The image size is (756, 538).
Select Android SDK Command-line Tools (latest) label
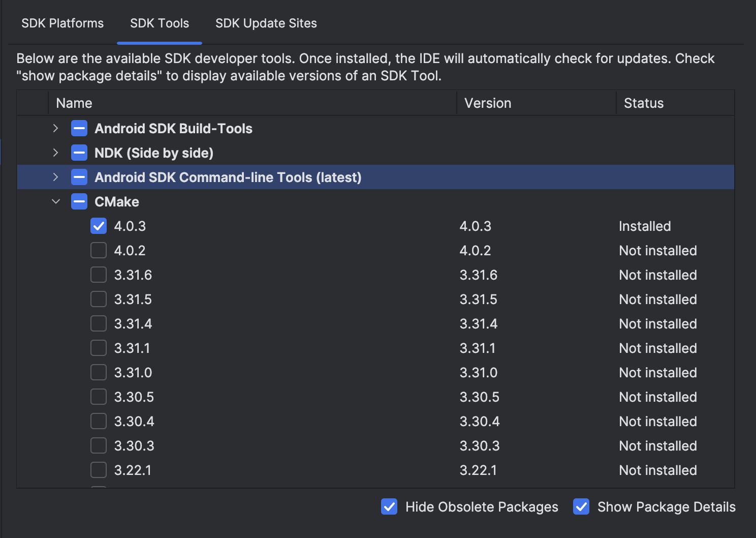pos(228,177)
